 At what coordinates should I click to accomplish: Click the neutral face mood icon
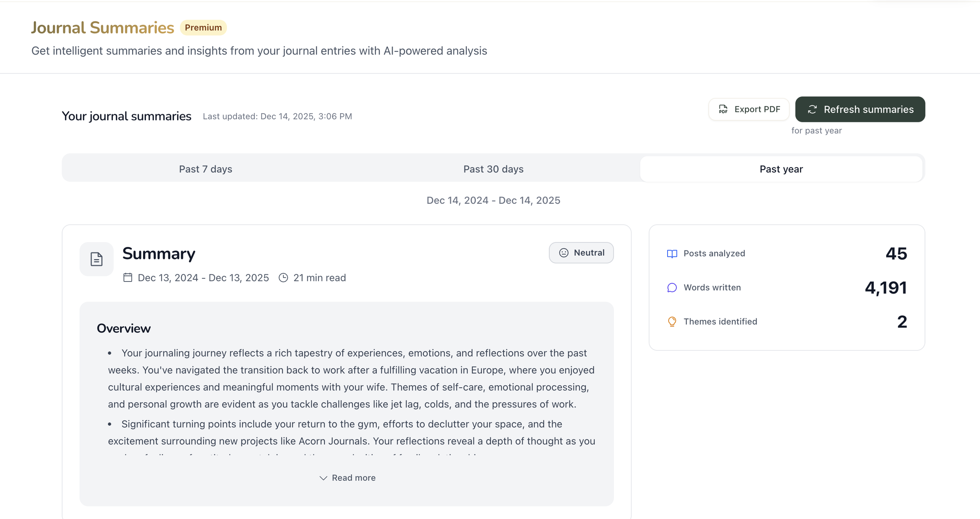click(x=564, y=253)
